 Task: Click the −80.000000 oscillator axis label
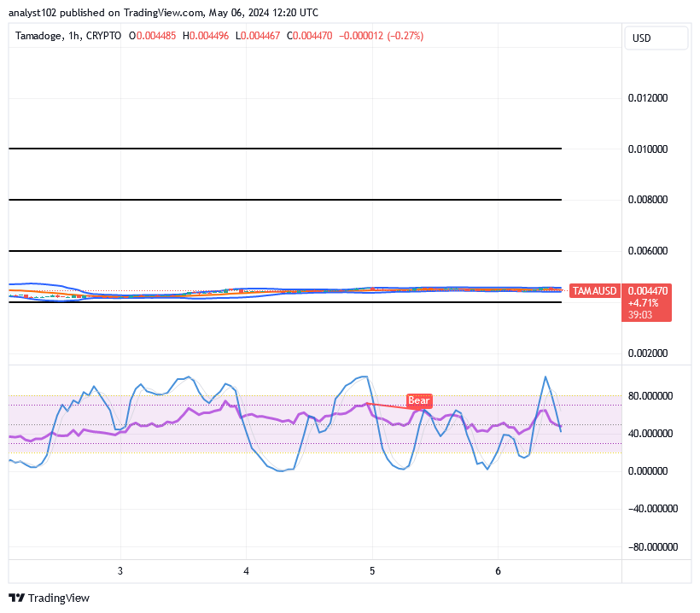[x=653, y=547]
